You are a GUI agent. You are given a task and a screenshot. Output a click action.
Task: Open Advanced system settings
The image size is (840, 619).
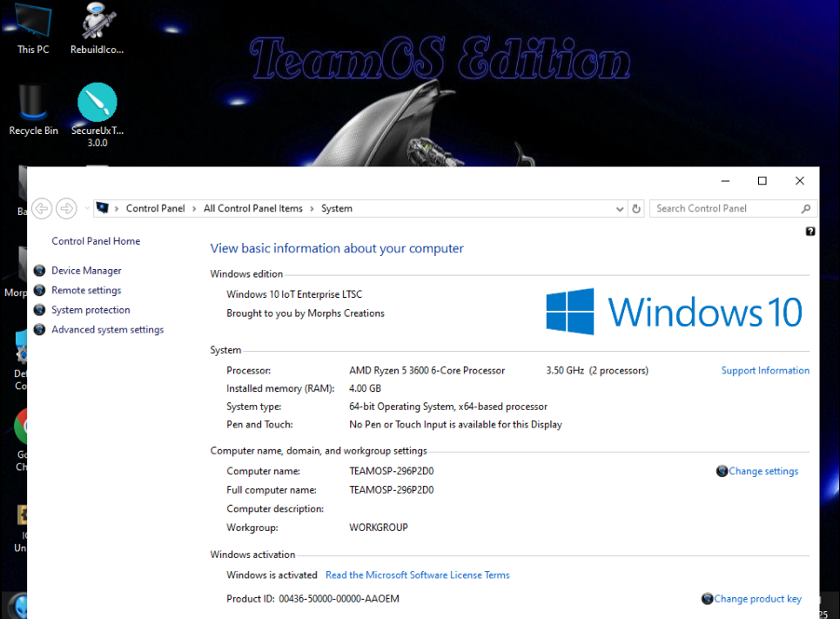point(107,330)
